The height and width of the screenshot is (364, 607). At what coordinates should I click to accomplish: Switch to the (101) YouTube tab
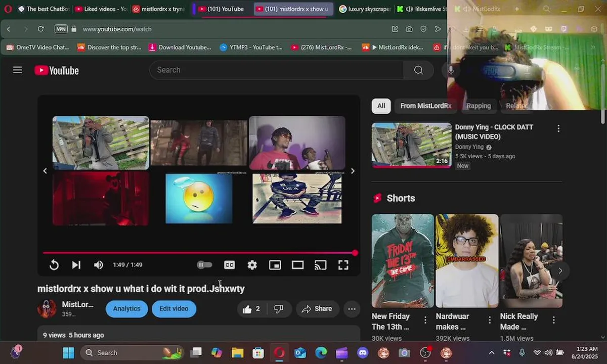(221, 9)
